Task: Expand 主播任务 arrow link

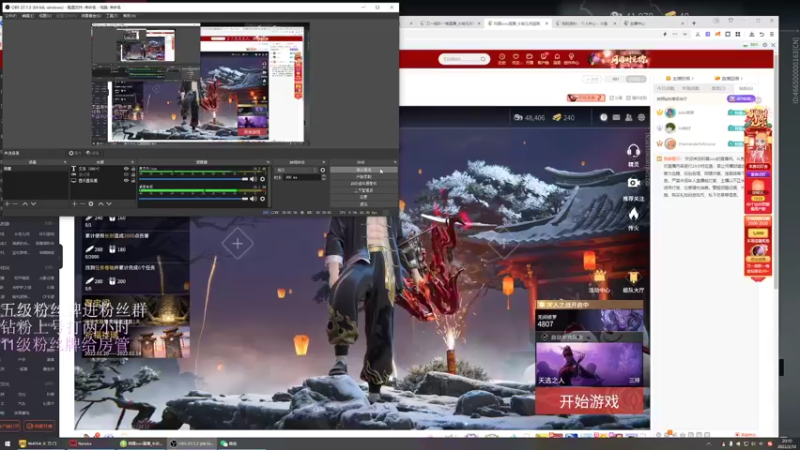Action: point(679,79)
